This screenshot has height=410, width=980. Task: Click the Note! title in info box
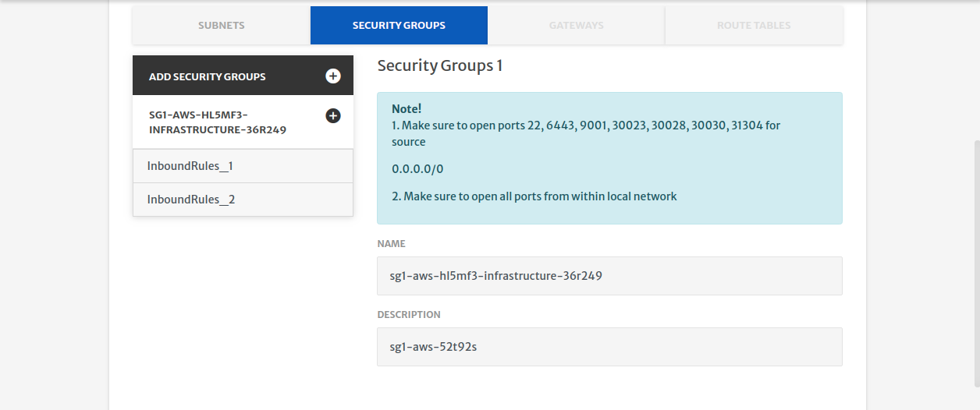click(x=407, y=109)
